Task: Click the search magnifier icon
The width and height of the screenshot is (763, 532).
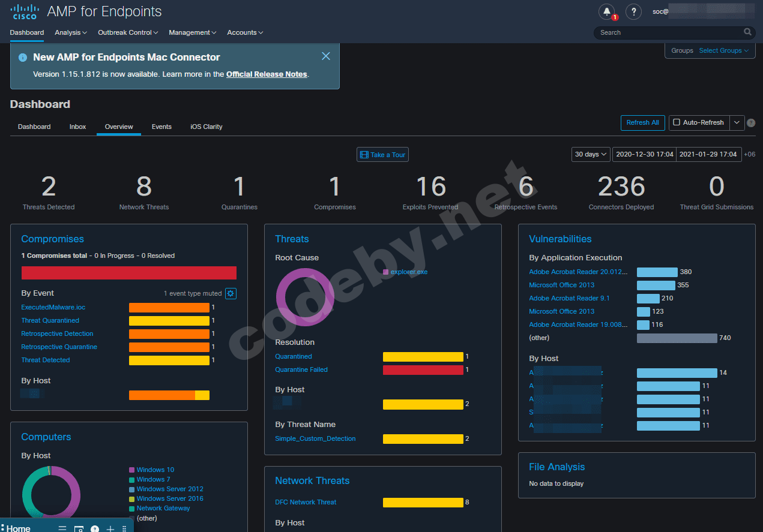Action: pos(747,32)
